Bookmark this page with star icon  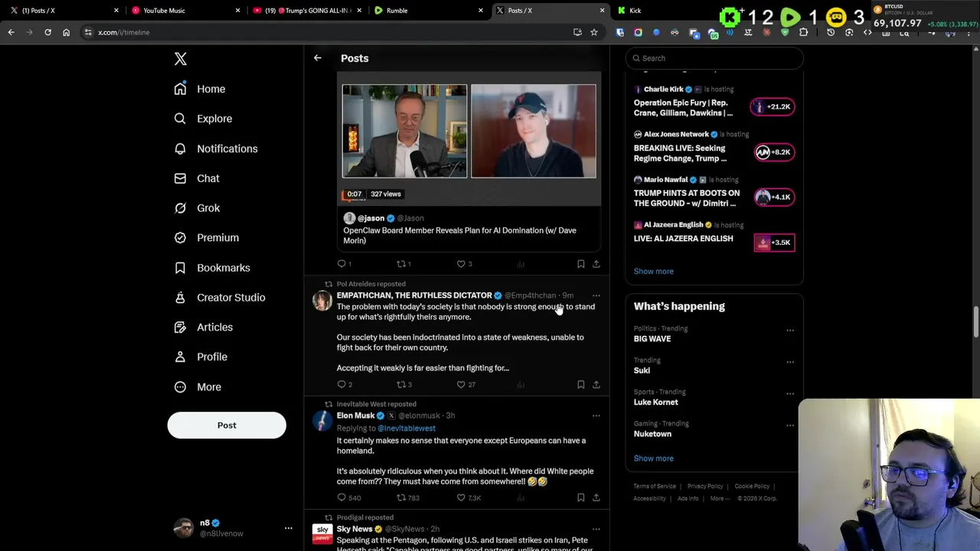pyautogui.click(x=593, y=32)
